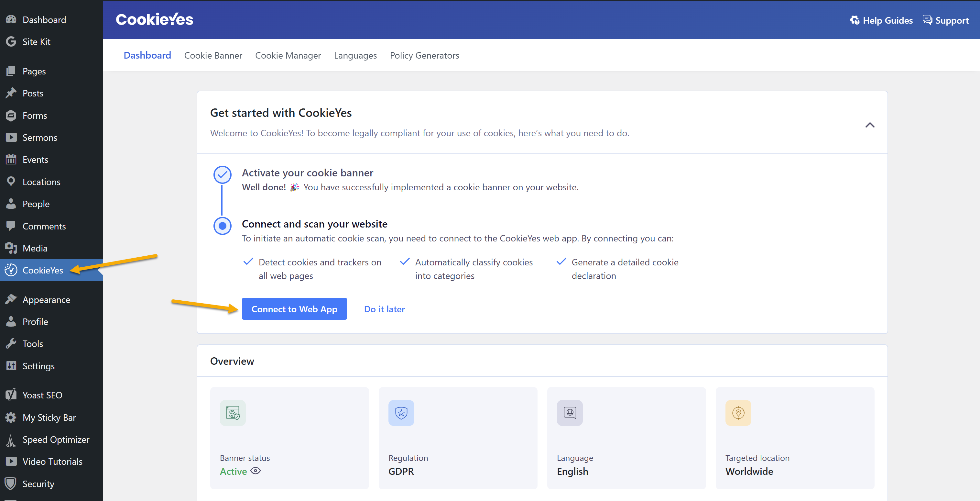Collapse the Get started with CookieYes panel
This screenshot has width=980, height=501.
(870, 125)
